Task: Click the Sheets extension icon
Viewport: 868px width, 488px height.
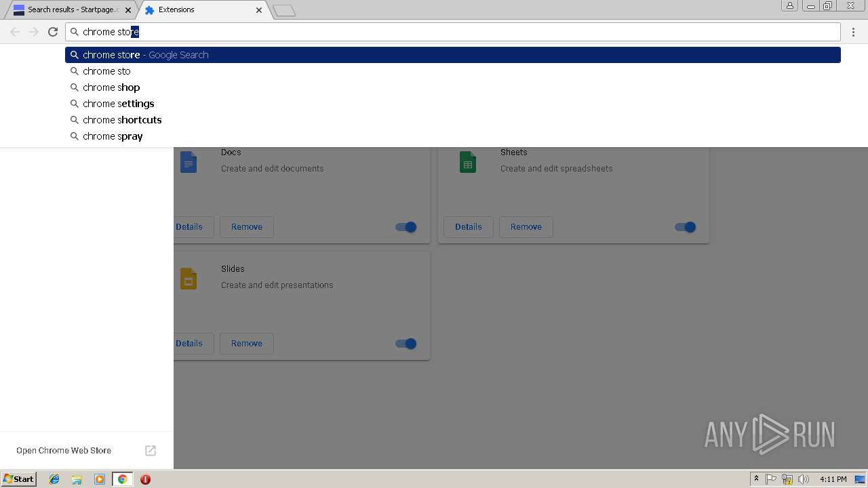Action: tap(468, 163)
